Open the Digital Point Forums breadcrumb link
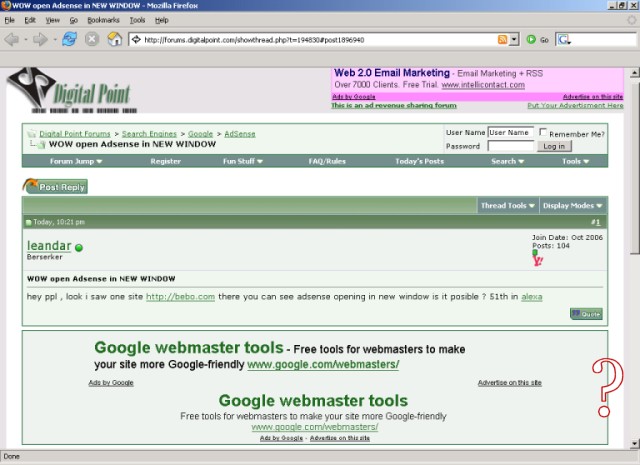The image size is (640, 465). (75, 134)
